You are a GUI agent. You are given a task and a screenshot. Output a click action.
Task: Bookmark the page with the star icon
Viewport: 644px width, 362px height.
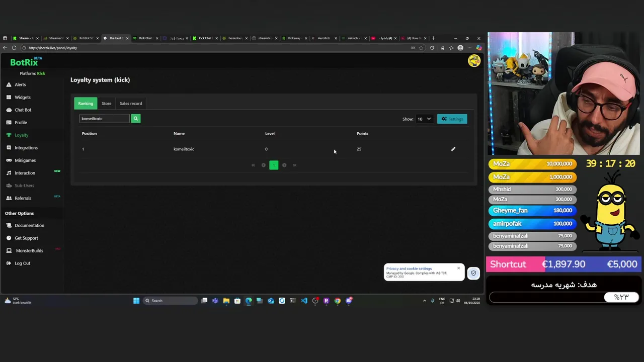[421, 48]
